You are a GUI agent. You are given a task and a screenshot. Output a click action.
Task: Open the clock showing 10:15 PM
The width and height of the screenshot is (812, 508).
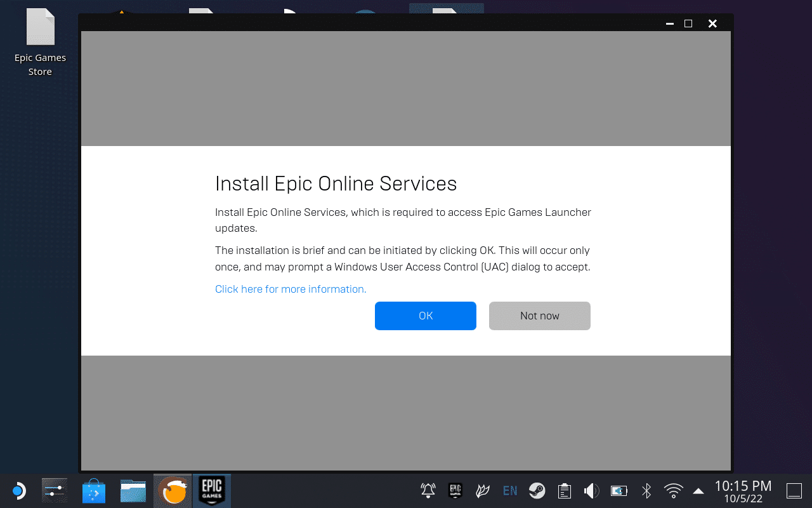[x=743, y=491]
